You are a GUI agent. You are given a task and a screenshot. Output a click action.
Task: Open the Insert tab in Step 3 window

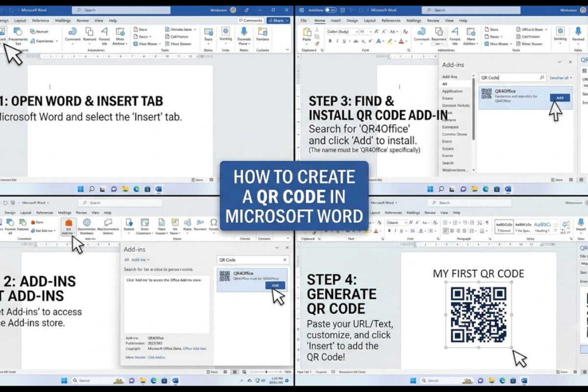(336, 21)
